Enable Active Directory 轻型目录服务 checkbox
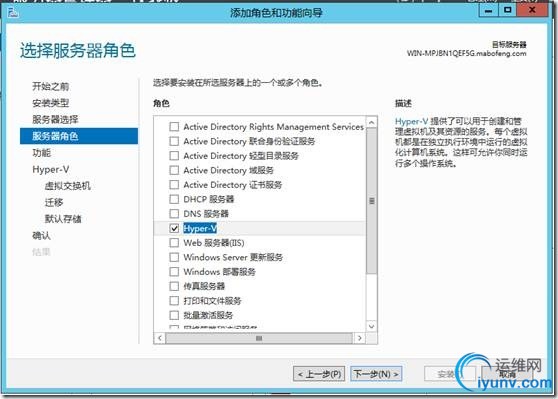Screen dimensions: 558x399 174,156
